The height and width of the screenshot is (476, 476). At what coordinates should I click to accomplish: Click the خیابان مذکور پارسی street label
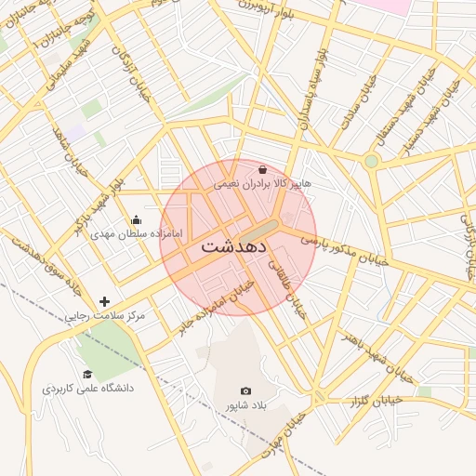pos(345,252)
